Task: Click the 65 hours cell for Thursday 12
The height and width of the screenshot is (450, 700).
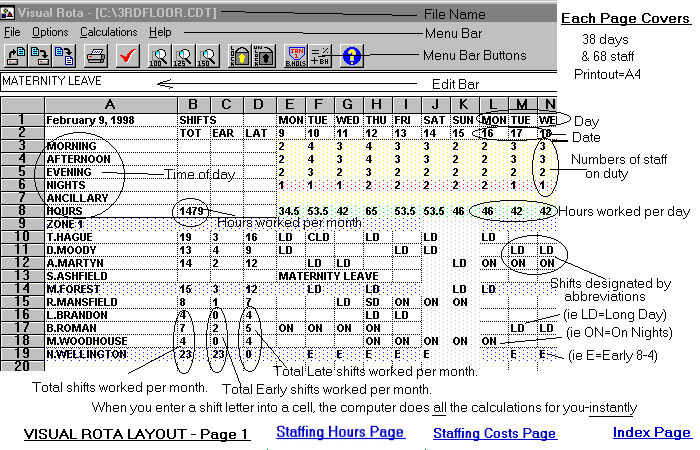Action: [x=376, y=211]
